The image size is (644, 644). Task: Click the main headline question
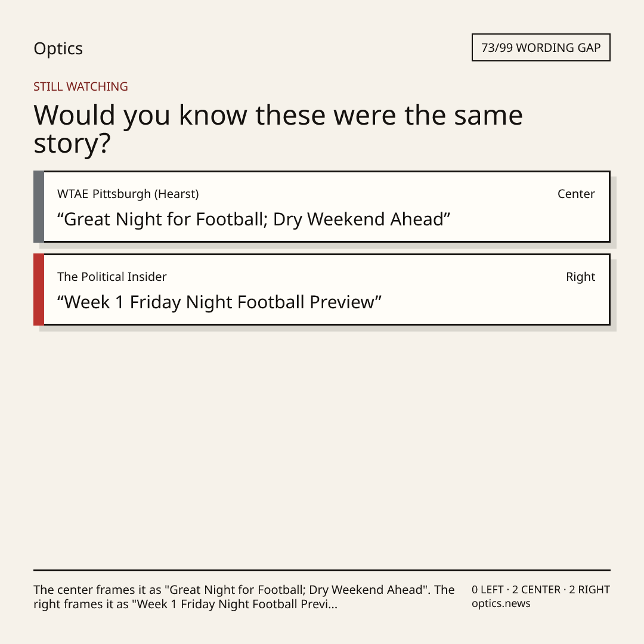[278, 129]
